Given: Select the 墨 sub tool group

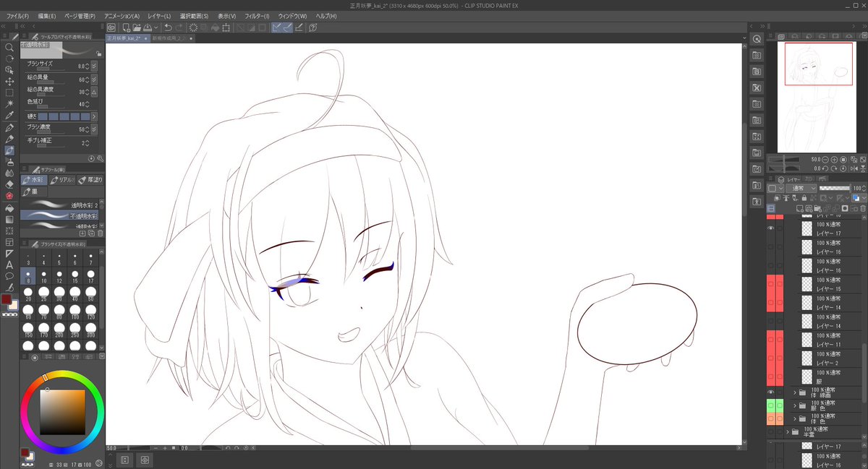Looking at the screenshot, I should [34, 192].
